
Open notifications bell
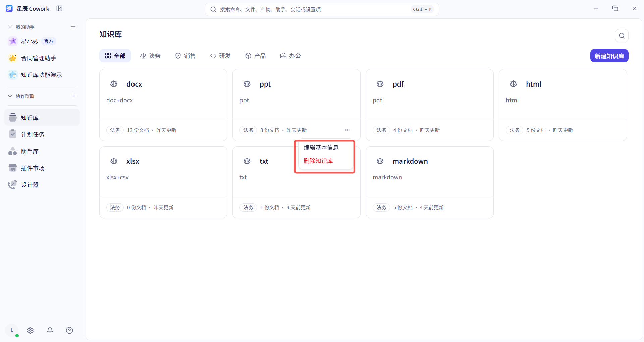point(50,330)
